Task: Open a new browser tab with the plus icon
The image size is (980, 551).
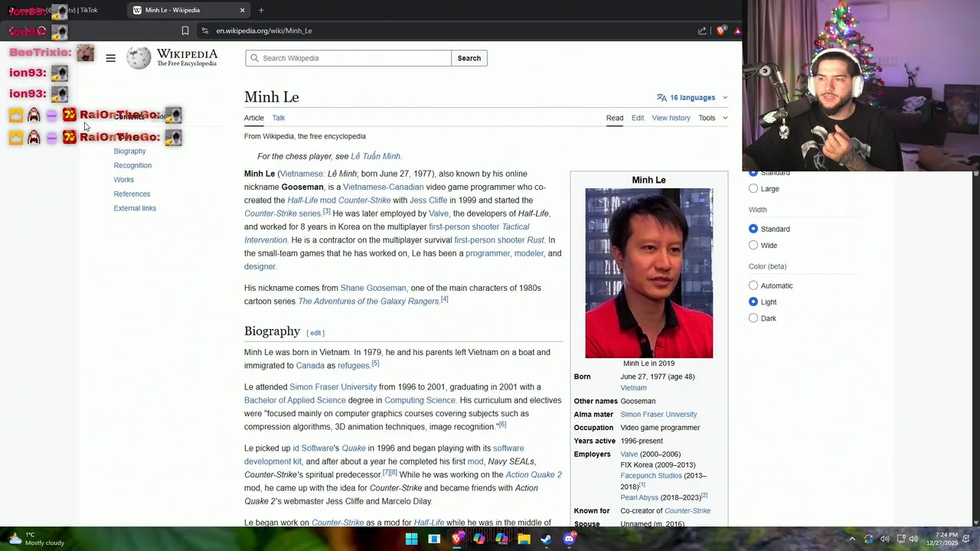Action: (261, 10)
